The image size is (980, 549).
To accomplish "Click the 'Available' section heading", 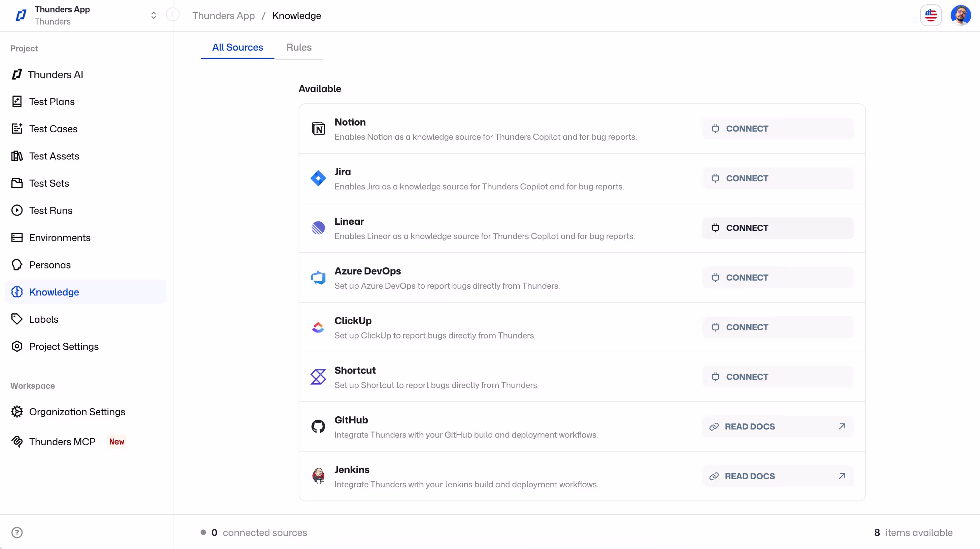I will (320, 89).
